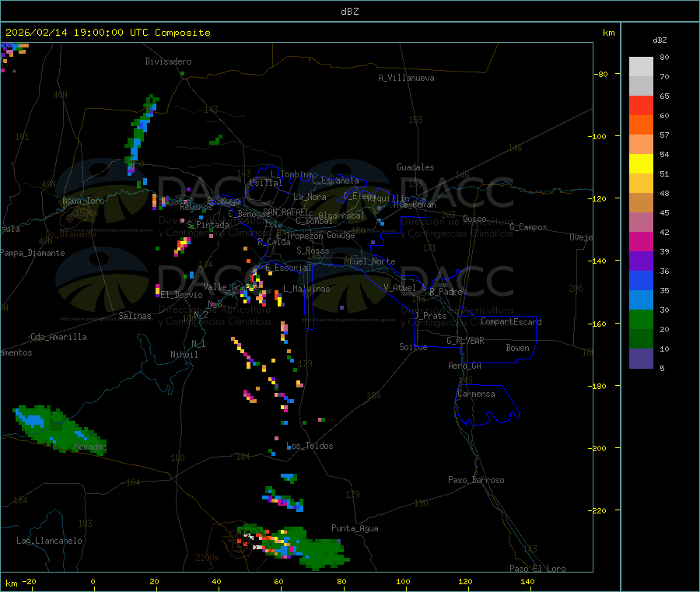
Task: Click the L_Malvinas label
Action: click(x=306, y=289)
